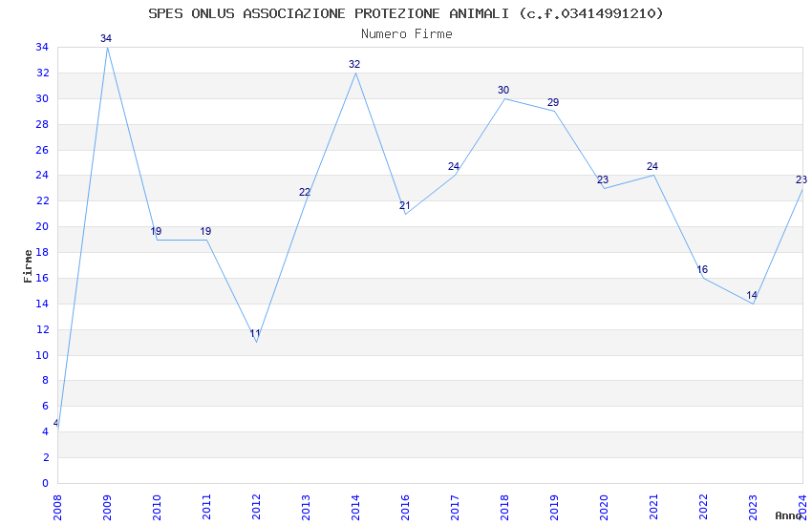Click x-axis year label 2023

pyautogui.click(x=754, y=507)
